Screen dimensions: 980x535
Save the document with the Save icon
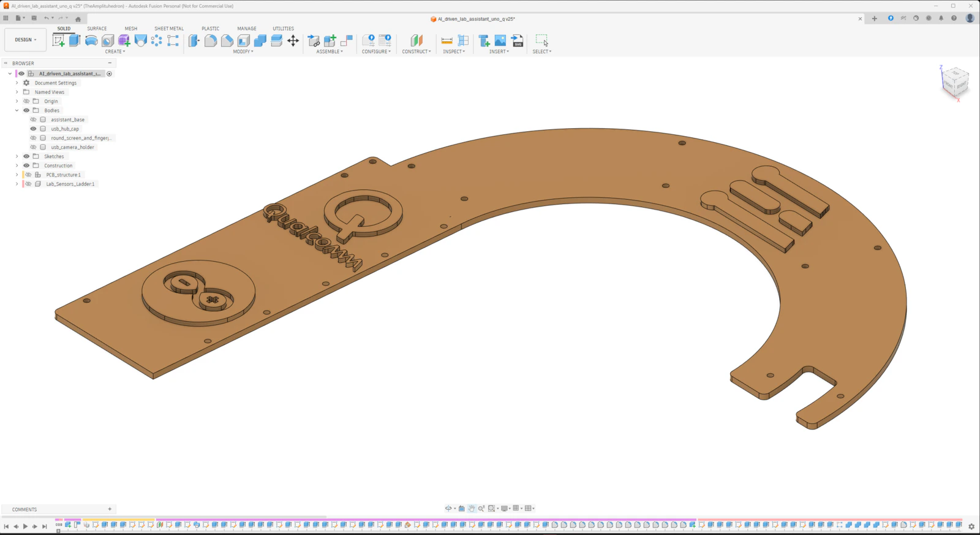(x=34, y=18)
